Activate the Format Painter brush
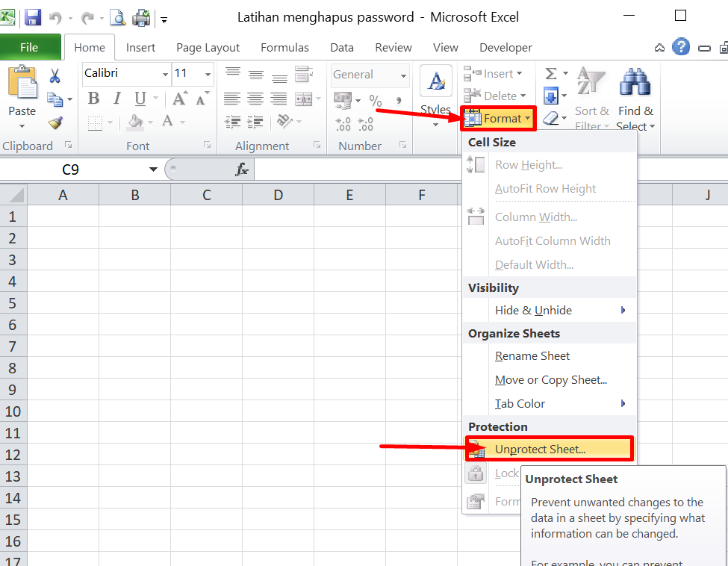 pos(55,123)
